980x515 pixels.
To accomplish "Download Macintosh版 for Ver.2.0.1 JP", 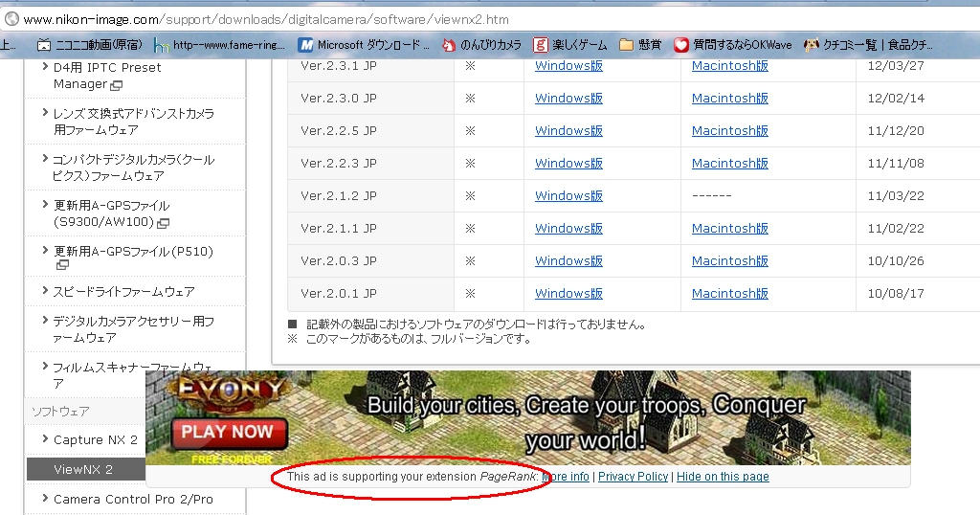I will [730, 293].
